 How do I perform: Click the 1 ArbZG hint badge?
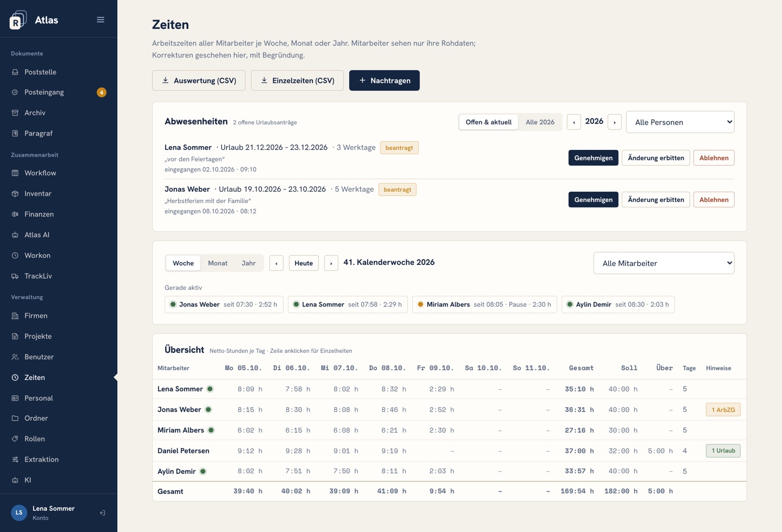tap(723, 410)
